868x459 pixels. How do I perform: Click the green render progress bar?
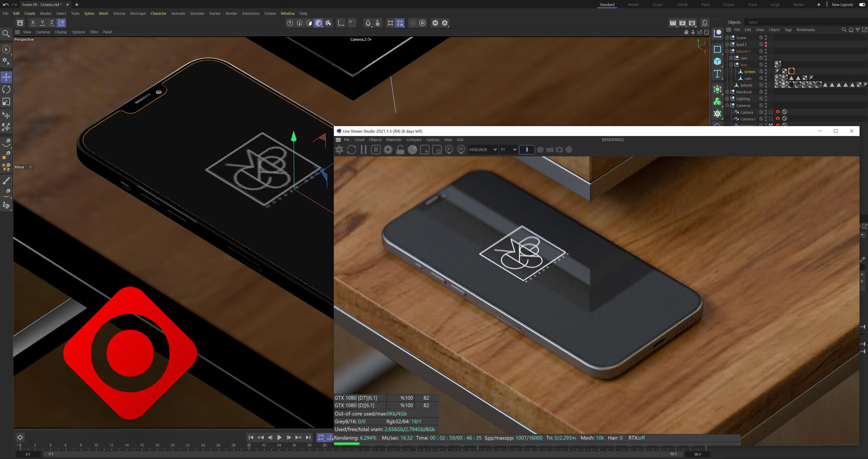click(346, 444)
